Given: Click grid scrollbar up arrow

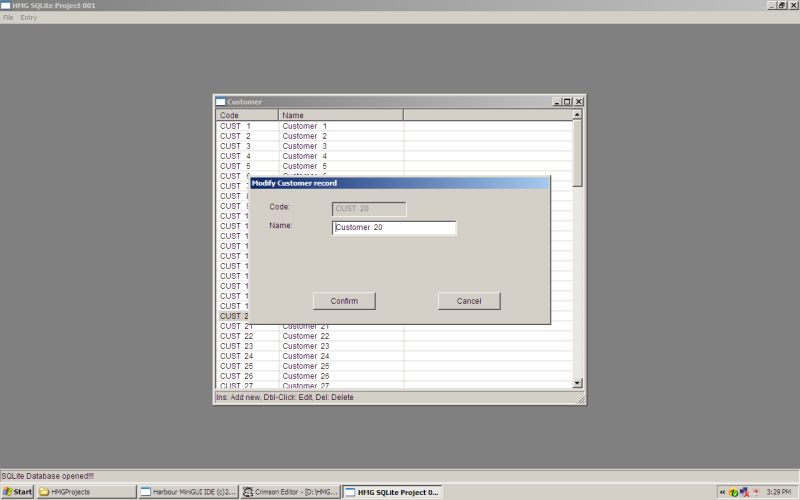Looking at the screenshot, I should coord(577,115).
